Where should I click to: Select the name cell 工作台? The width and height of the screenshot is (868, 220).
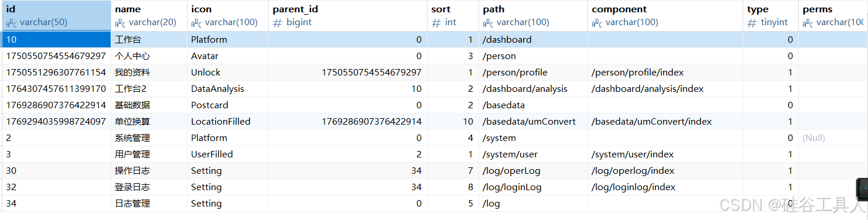tap(149, 40)
